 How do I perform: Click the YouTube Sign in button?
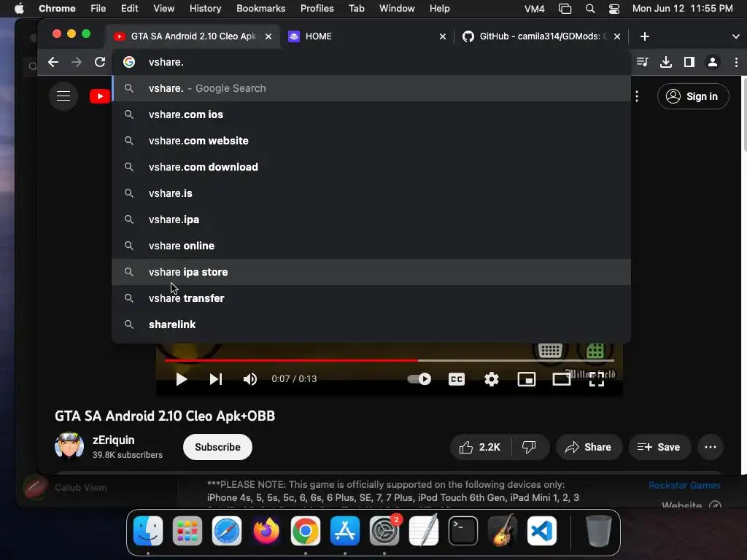[x=693, y=96]
